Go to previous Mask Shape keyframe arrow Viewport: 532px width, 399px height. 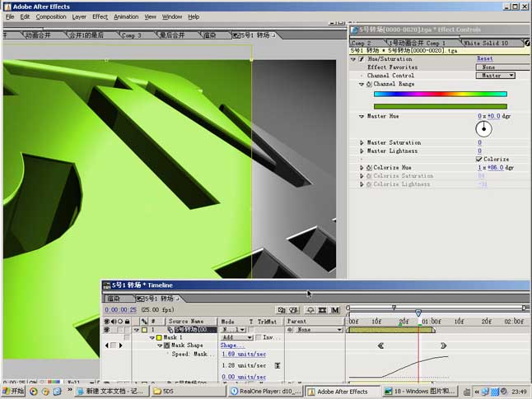(107, 346)
